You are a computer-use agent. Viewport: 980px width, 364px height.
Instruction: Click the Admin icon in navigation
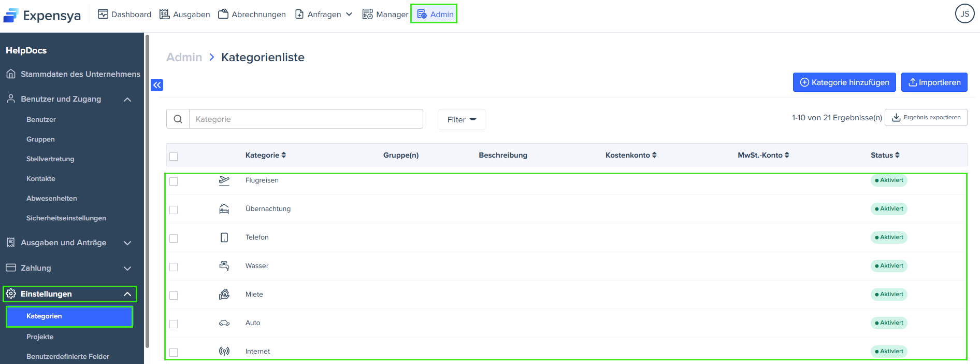pyautogui.click(x=422, y=14)
